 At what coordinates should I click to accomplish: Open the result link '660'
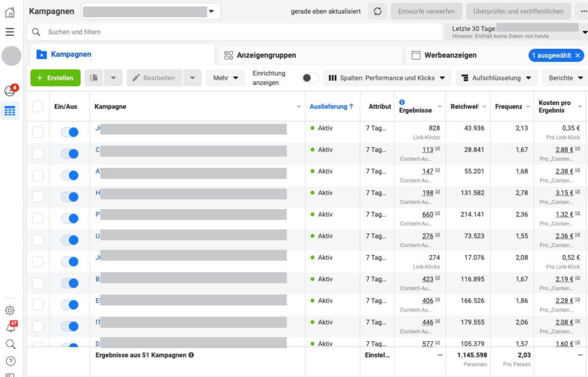coord(427,214)
